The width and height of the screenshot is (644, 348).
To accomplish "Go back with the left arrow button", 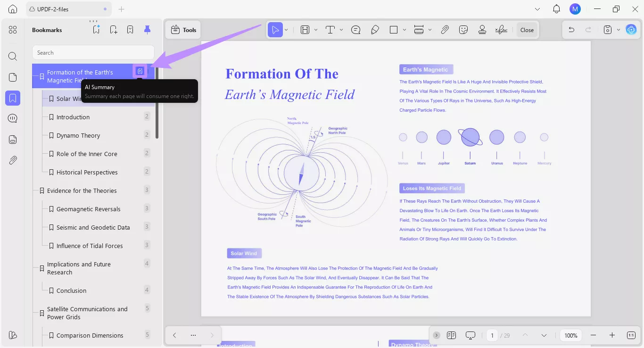I will (174, 335).
